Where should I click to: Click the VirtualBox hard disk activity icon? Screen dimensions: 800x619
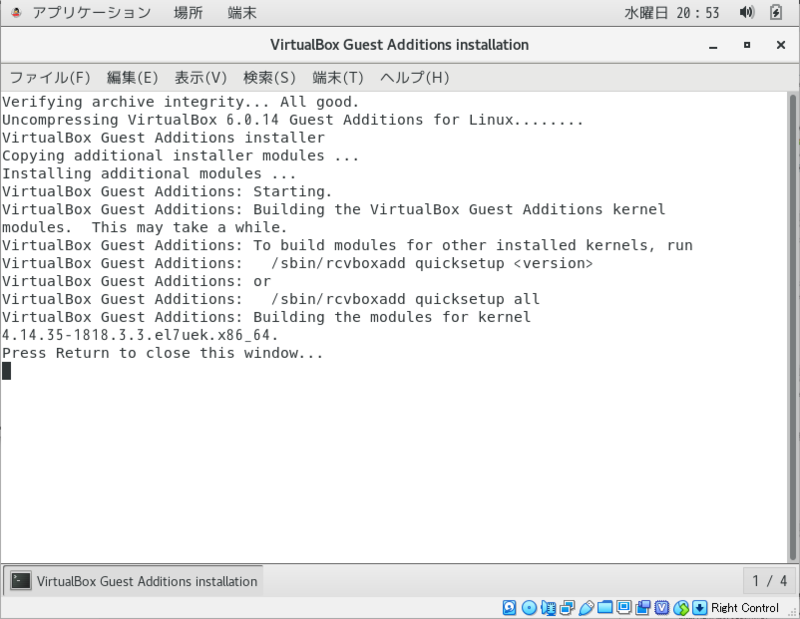[x=510, y=607]
